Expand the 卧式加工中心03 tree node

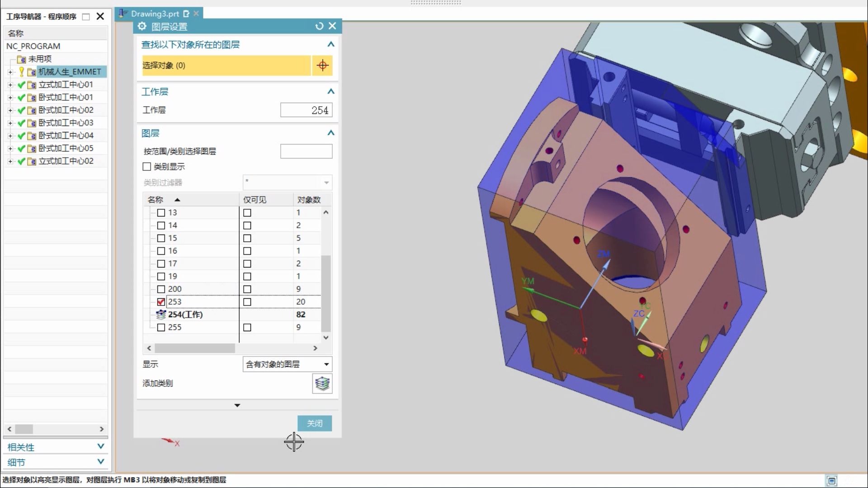pos(10,123)
